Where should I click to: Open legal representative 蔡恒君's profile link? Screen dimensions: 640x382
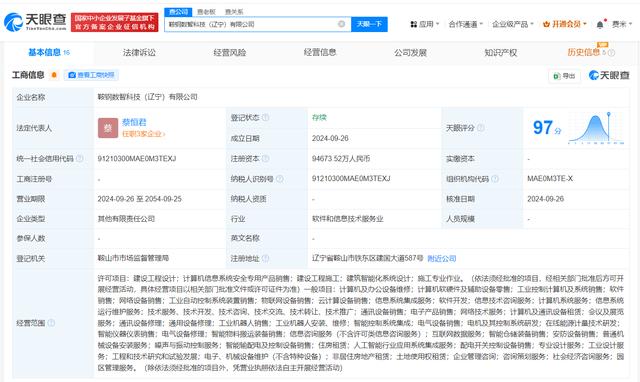pos(134,122)
